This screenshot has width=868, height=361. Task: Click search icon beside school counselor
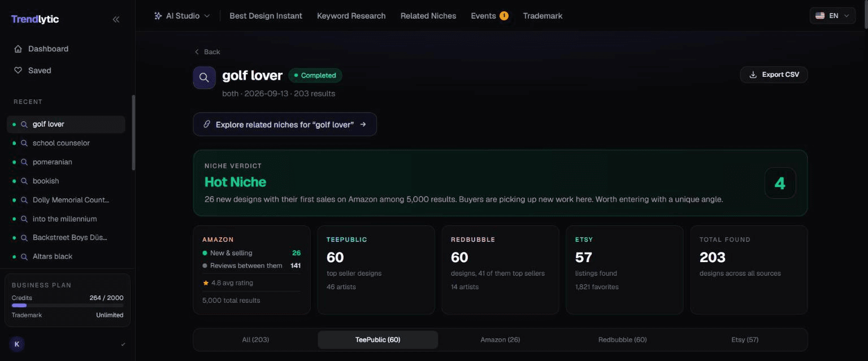[x=24, y=143]
